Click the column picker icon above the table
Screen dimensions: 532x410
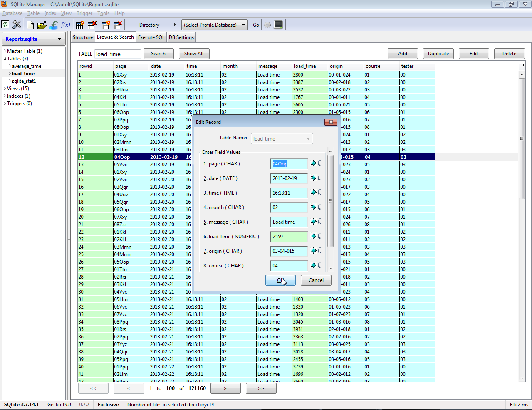[522, 66]
